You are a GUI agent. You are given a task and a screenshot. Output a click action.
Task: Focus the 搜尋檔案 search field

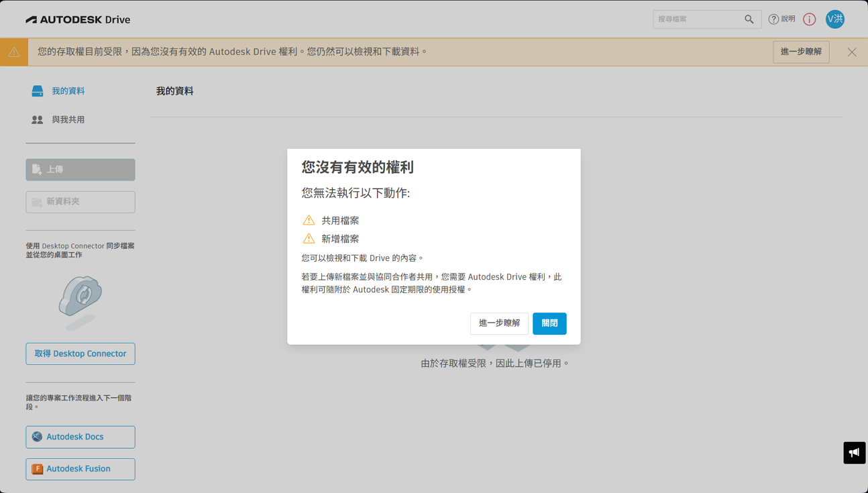point(698,19)
